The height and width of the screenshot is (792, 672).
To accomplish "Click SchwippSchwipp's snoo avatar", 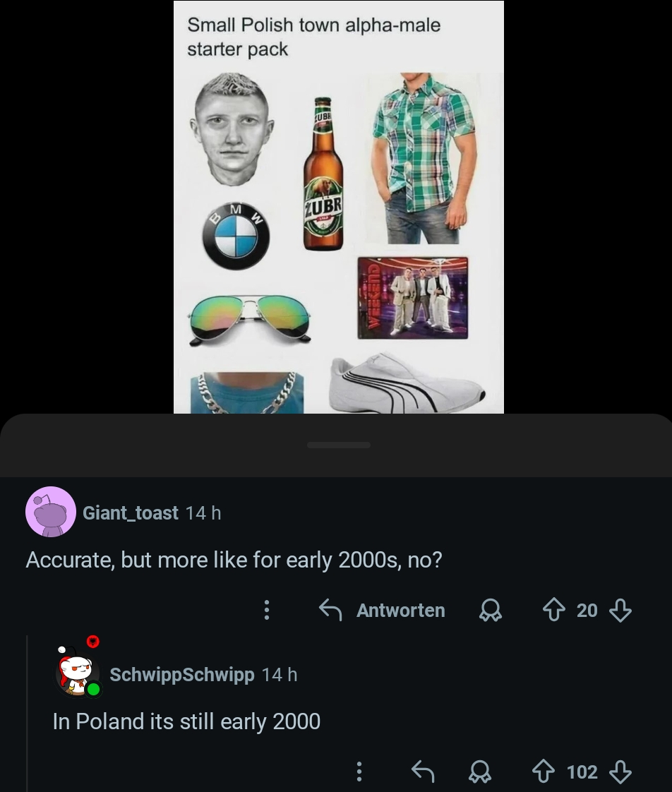I will click(78, 671).
